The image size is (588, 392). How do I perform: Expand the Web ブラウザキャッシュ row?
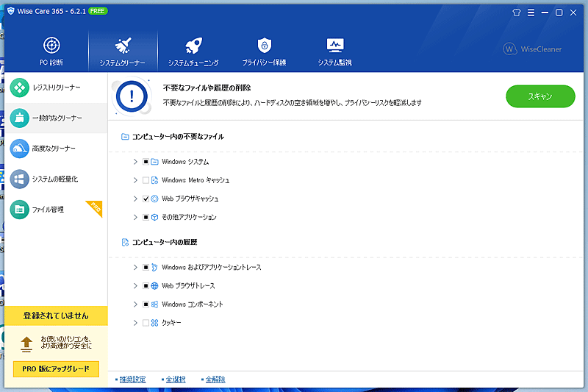135,199
